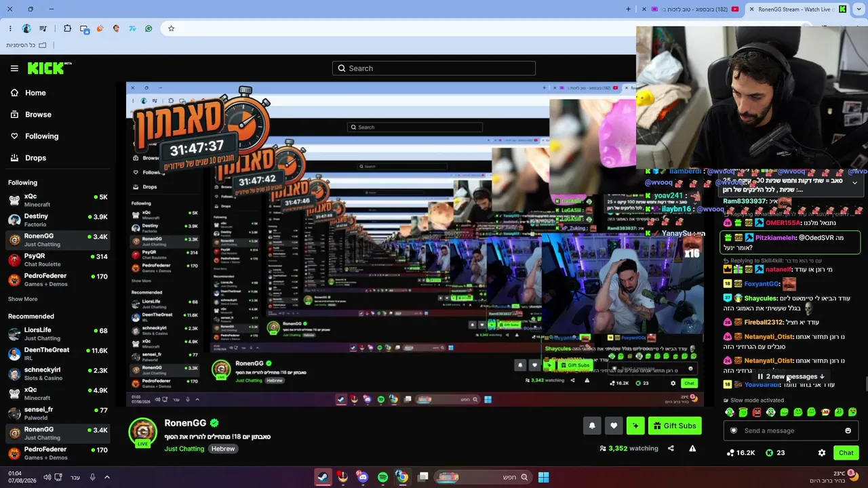Click the Gift Subs button
The image size is (868, 488).
(675, 426)
